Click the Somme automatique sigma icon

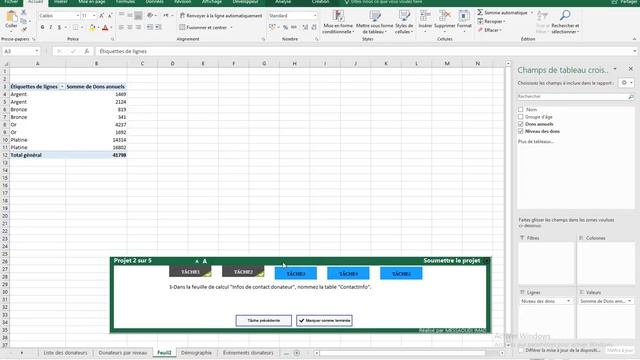point(480,13)
